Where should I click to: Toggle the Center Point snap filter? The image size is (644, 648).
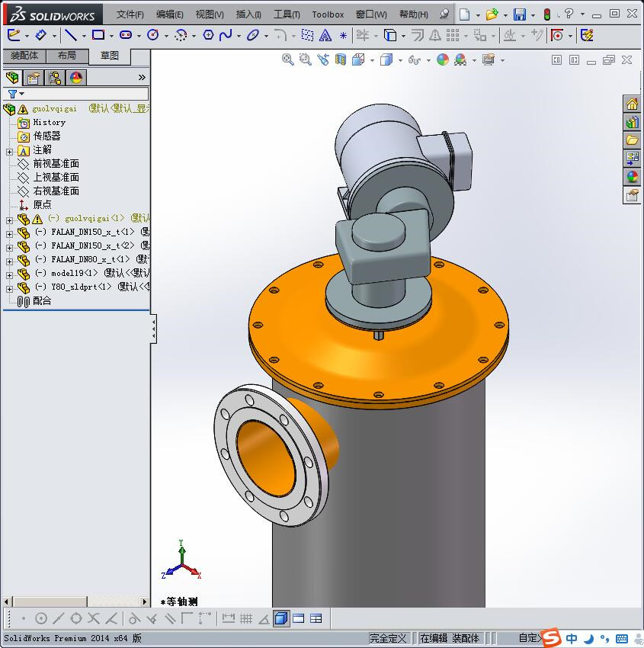click(x=41, y=619)
